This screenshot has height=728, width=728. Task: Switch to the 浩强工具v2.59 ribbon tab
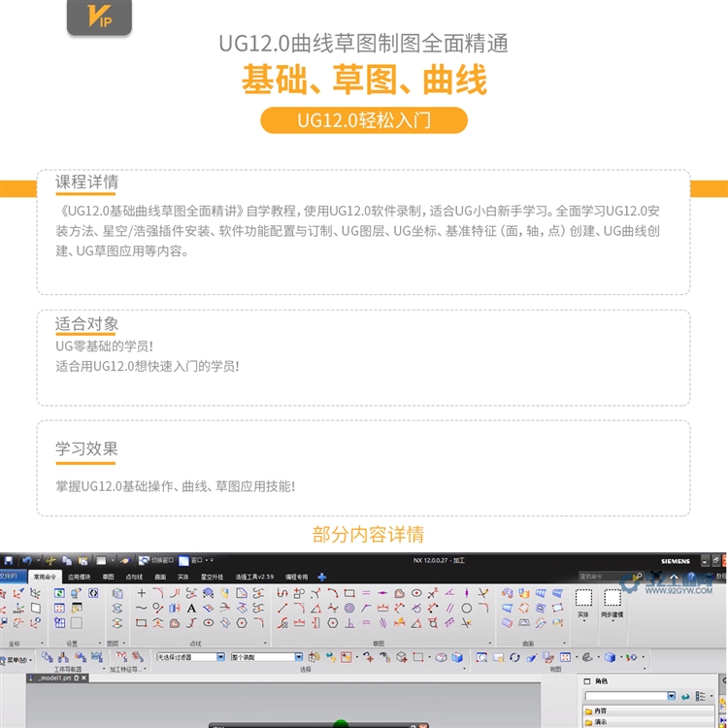pos(254,578)
